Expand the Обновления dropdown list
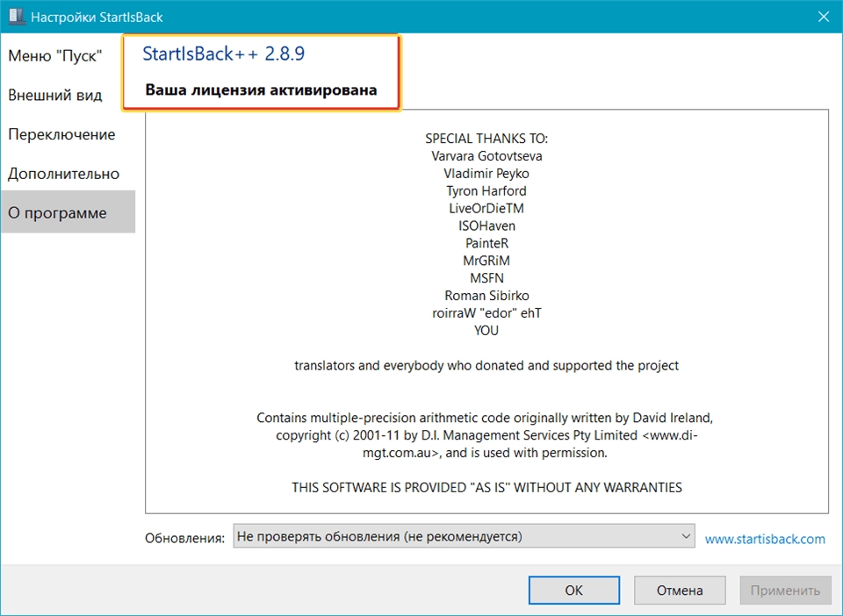 464,536
